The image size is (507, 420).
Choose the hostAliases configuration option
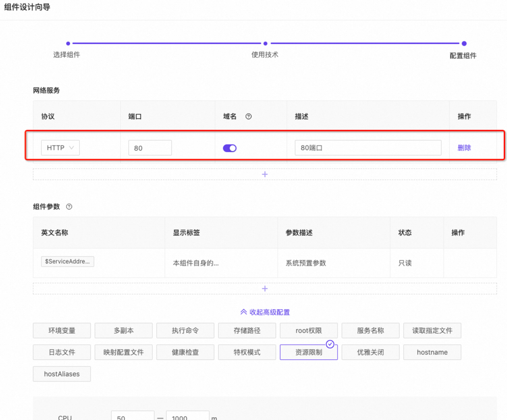[x=61, y=374]
